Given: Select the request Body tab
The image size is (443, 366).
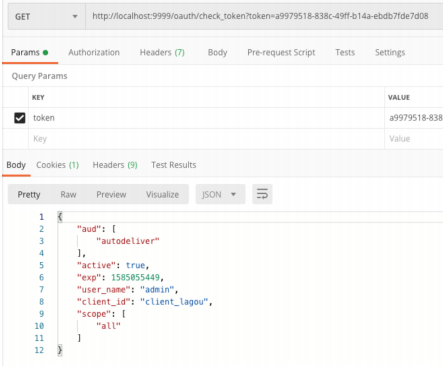Looking at the screenshot, I should 217,52.
